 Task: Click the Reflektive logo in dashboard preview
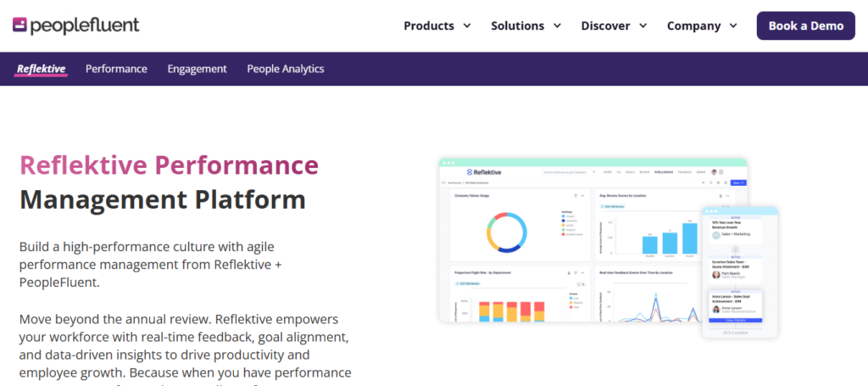(x=484, y=172)
